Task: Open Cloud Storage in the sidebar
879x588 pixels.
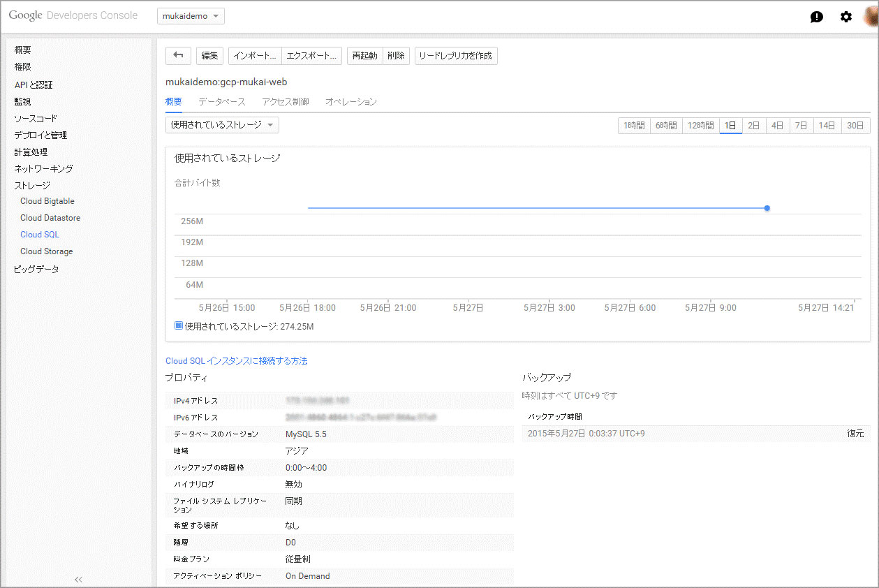Action: (47, 251)
